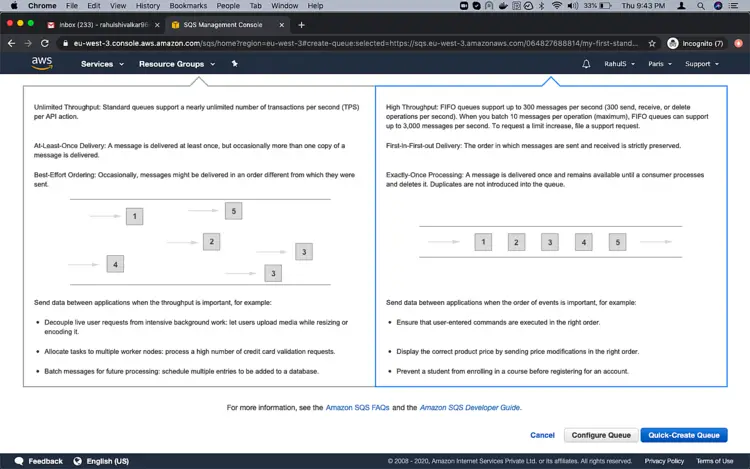This screenshot has height=469, width=750.
Task: Expand the Resource Groups dropdown
Action: (x=177, y=64)
